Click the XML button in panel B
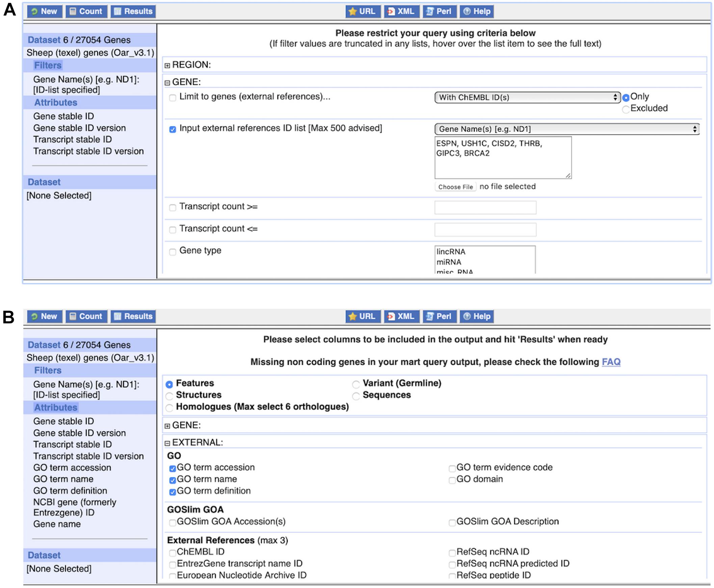The image size is (714, 588). click(x=402, y=317)
